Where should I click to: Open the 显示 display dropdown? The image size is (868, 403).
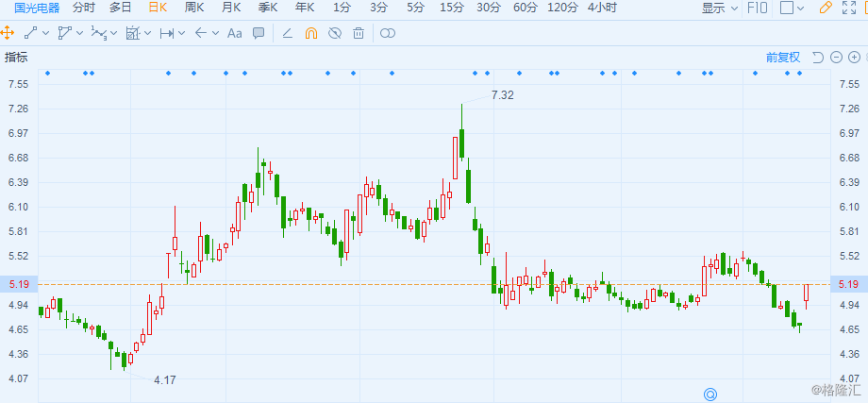click(x=720, y=8)
